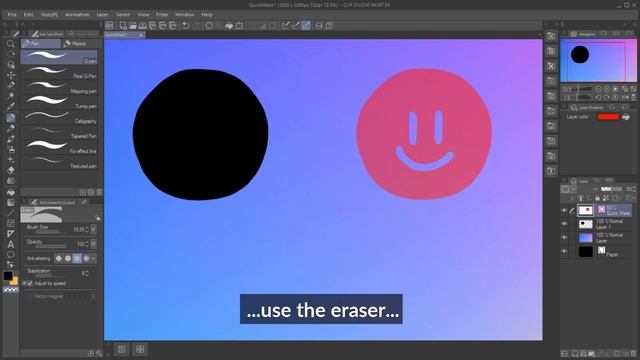
Task: Select the Calligraphy sub tool
Action: point(60,118)
